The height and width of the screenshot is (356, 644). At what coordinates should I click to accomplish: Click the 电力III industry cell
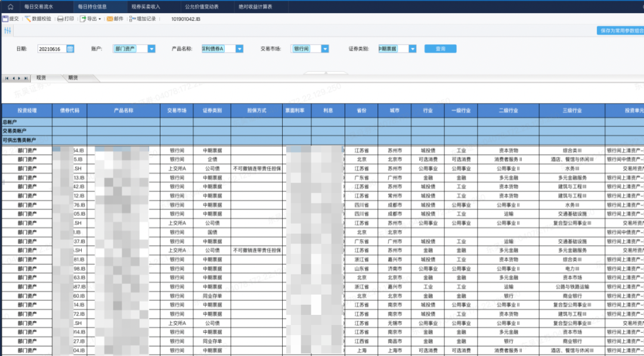point(572,268)
